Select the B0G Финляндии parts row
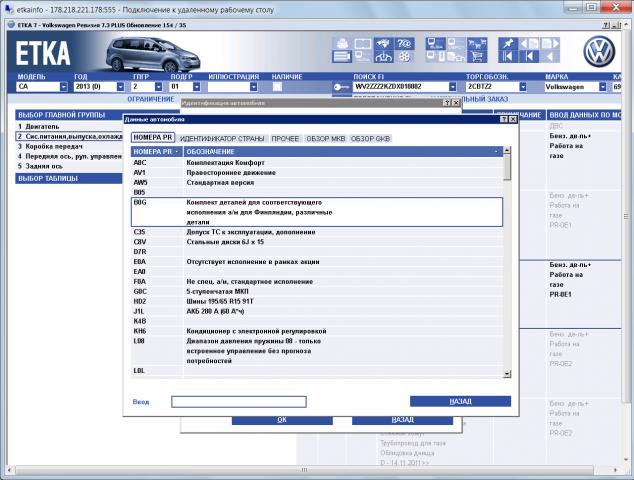Screen dimensions: 634x480 pyautogui.click(x=317, y=212)
